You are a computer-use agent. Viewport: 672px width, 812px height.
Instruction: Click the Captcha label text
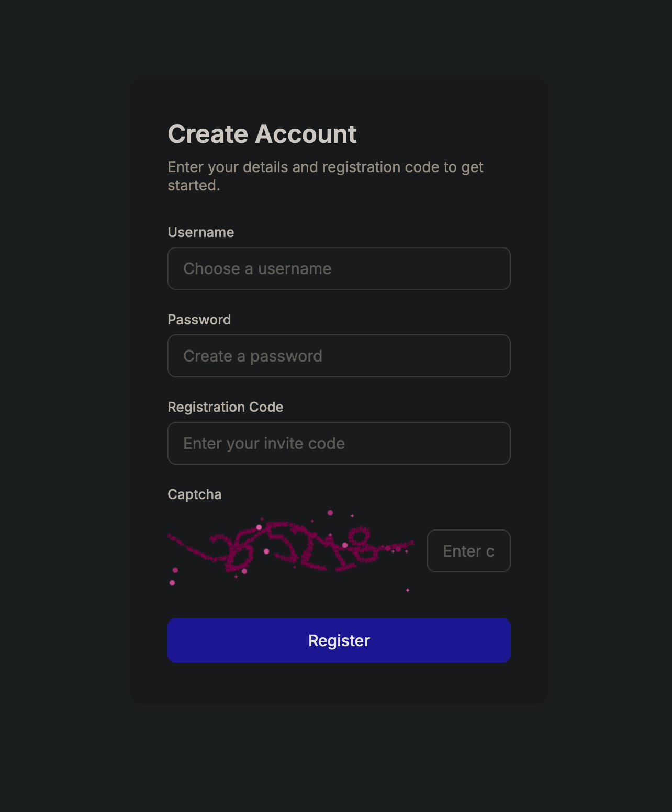point(194,494)
